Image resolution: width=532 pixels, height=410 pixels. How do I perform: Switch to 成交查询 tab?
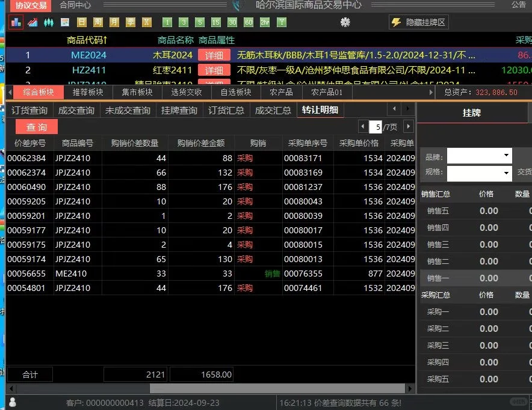[76, 111]
